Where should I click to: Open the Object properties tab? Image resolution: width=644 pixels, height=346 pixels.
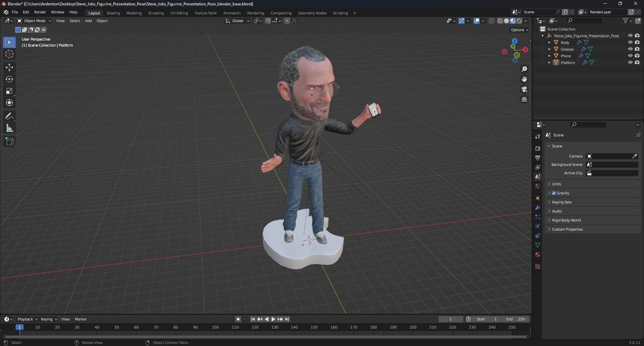tap(538, 198)
